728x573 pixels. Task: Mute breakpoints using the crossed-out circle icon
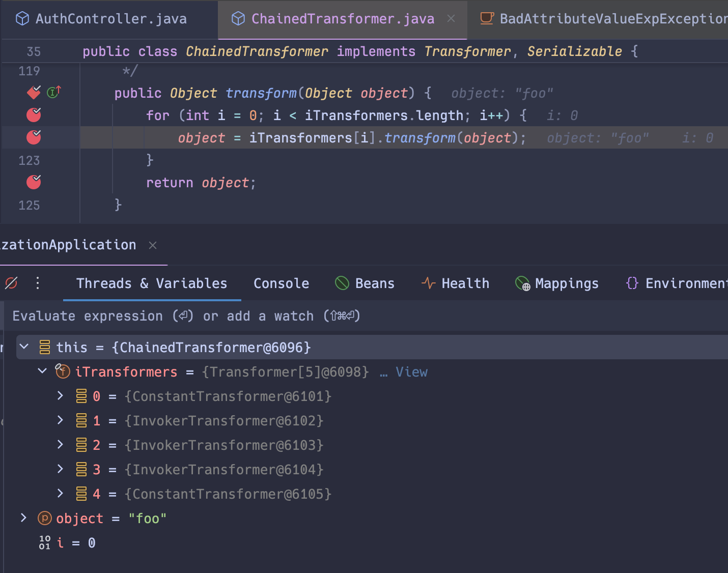click(x=11, y=283)
